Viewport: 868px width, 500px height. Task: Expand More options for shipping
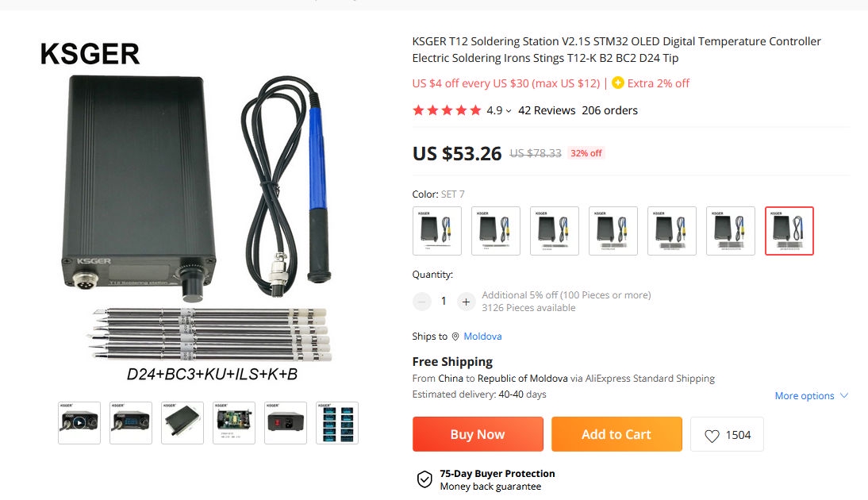pos(811,396)
